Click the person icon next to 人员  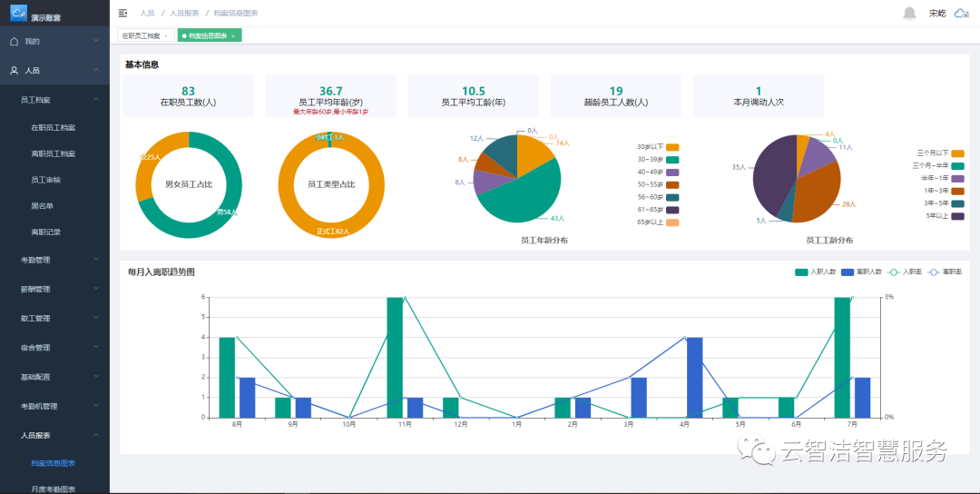pyautogui.click(x=14, y=70)
